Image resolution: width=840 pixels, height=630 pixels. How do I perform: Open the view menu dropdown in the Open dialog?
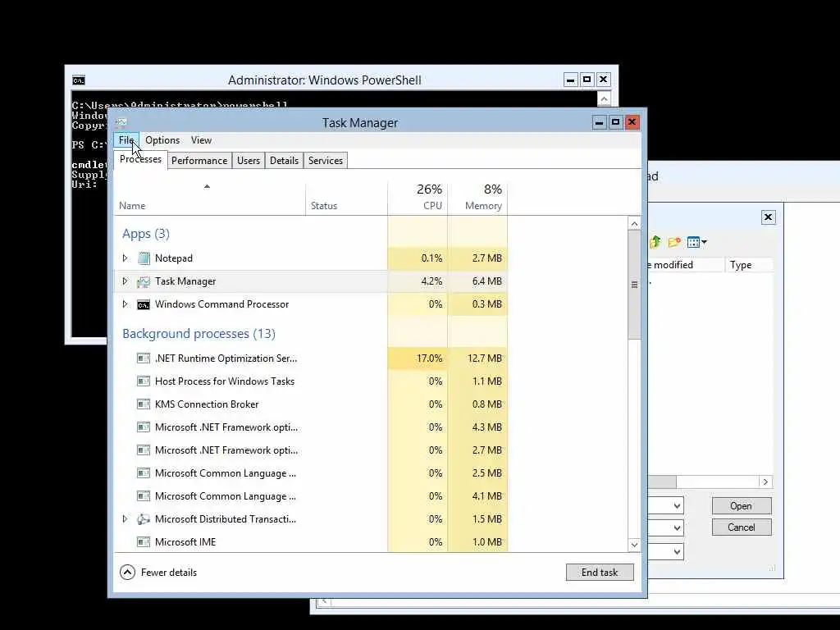coord(696,242)
